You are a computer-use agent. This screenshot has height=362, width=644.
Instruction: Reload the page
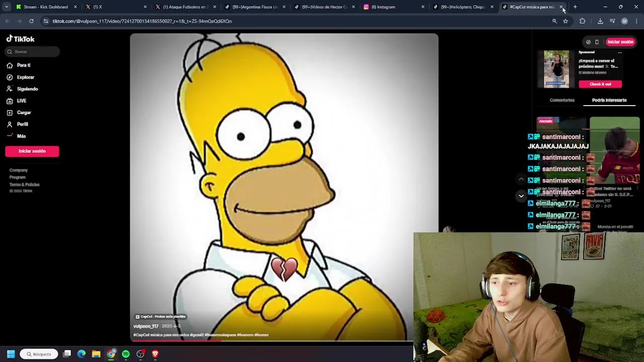[31, 21]
